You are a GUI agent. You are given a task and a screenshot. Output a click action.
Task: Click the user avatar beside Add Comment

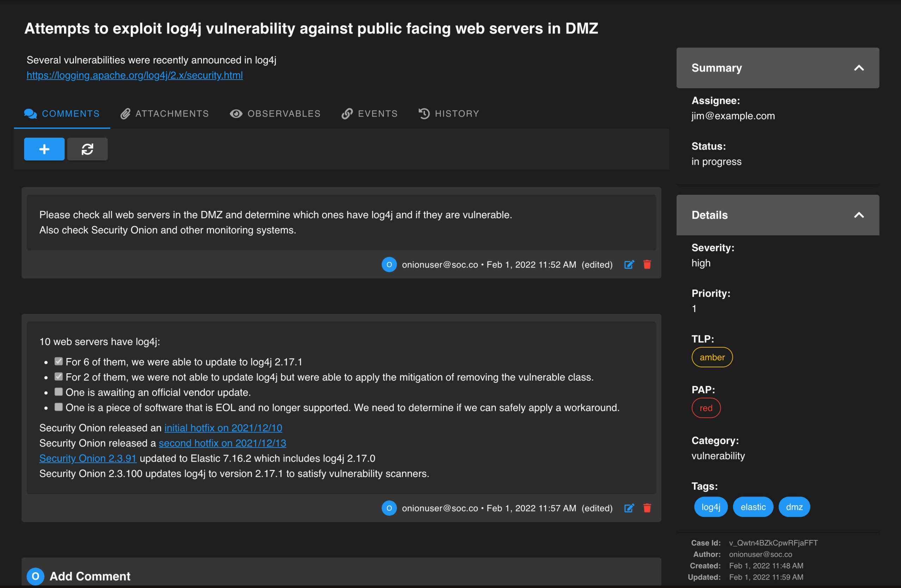(x=36, y=576)
